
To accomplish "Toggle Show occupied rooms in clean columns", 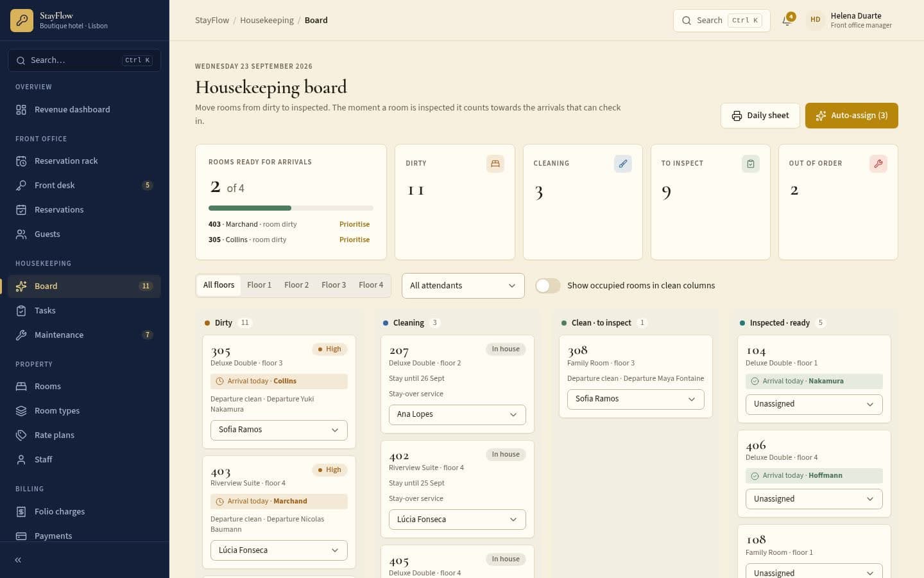I will [548, 286].
